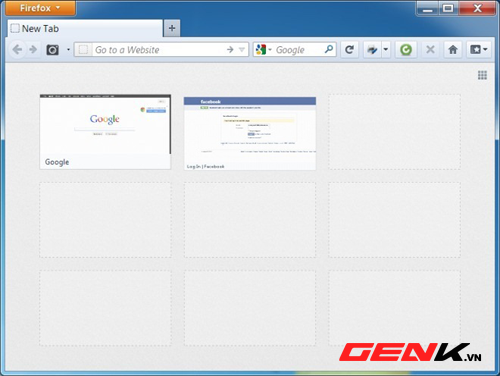The height and width of the screenshot is (376, 500).
Task: Click the green circular arrow icon
Action: point(406,50)
